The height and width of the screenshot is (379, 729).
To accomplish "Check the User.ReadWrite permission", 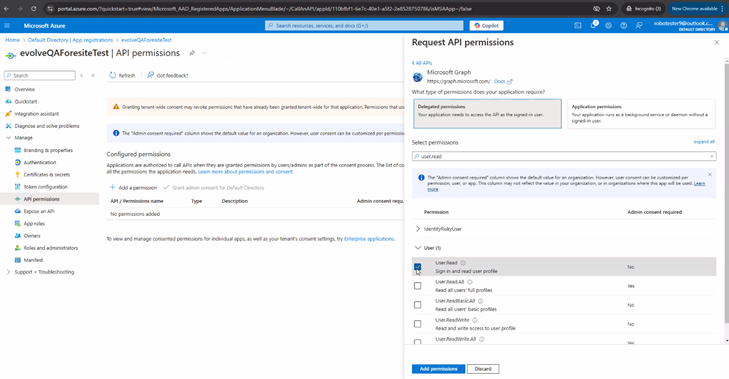I will 418,324.
